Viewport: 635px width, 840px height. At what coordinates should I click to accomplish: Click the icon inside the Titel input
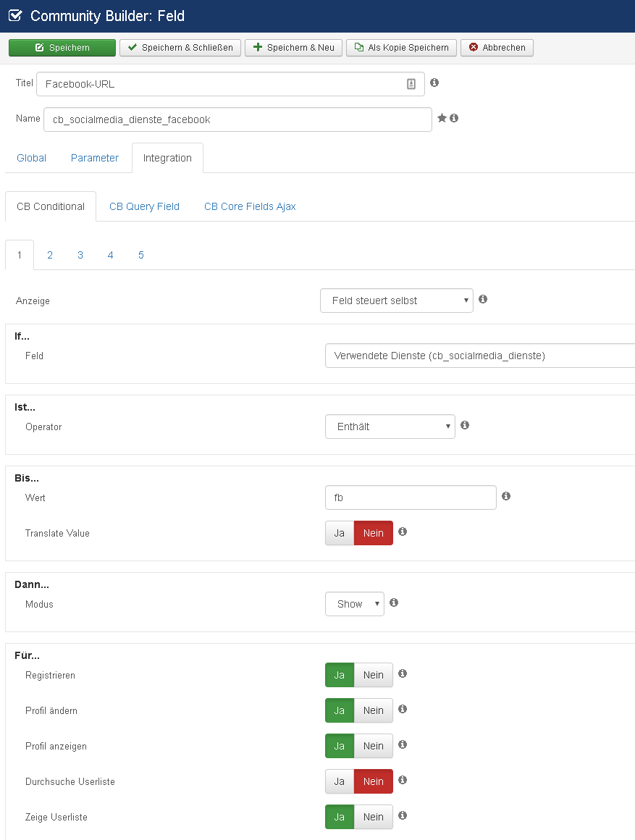[x=411, y=84]
